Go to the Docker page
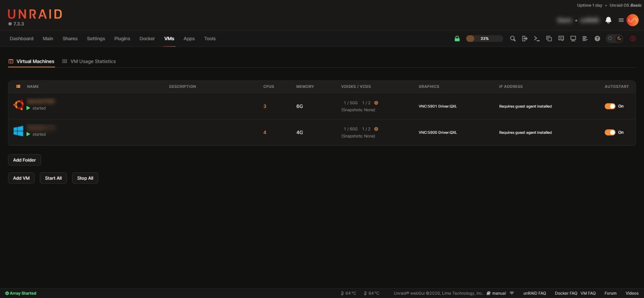The width and height of the screenshot is (644, 298). pyautogui.click(x=147, y=39)
